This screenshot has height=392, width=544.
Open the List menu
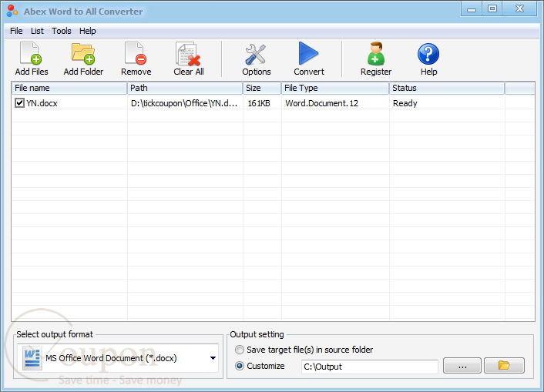pyautogui.click(x=37, y=31)
